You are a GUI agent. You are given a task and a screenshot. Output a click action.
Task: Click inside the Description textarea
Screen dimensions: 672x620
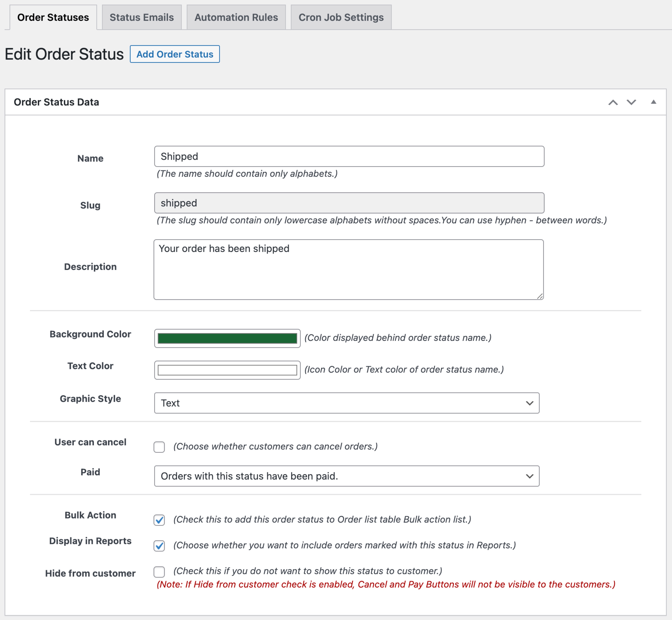(349, 268)
